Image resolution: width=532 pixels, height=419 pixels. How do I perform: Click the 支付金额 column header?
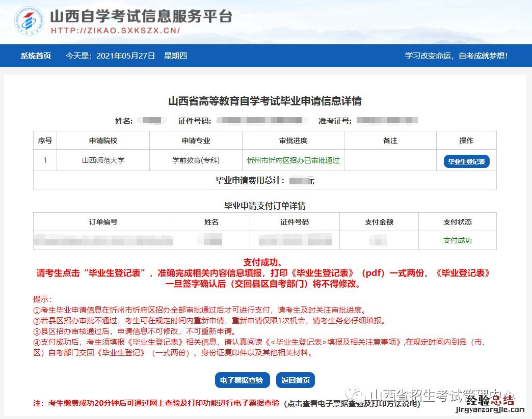[379, 222]
